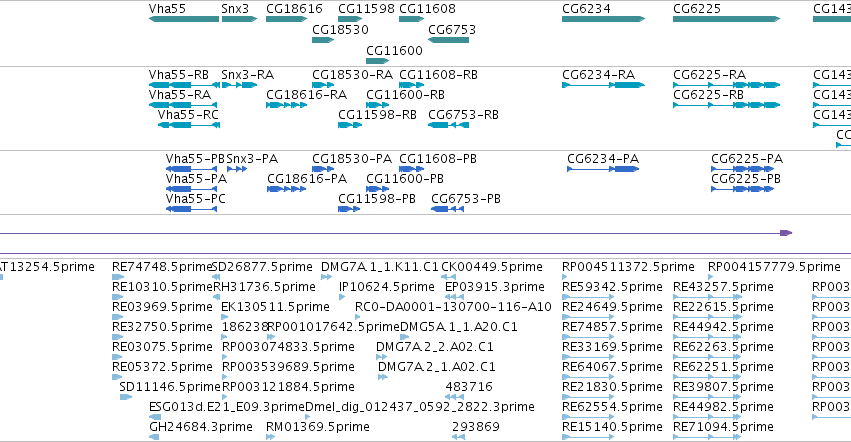Select EST RM01369.5prime

(x=317, y=427)
